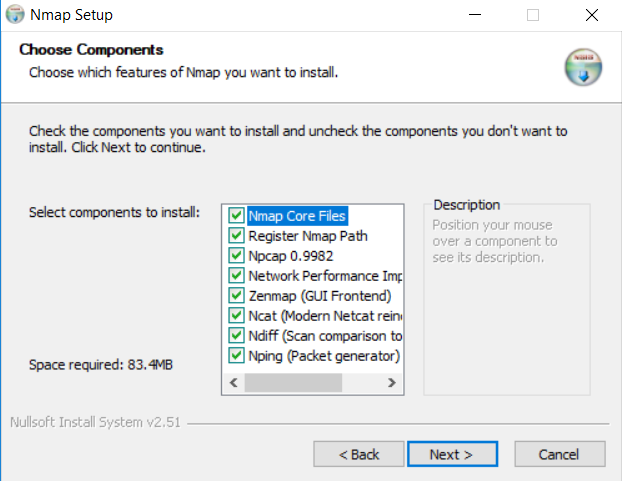The height and width of the screenshot is (481, 622).
Task: Select the Register Nmap Path label
Action: point(308,236)
